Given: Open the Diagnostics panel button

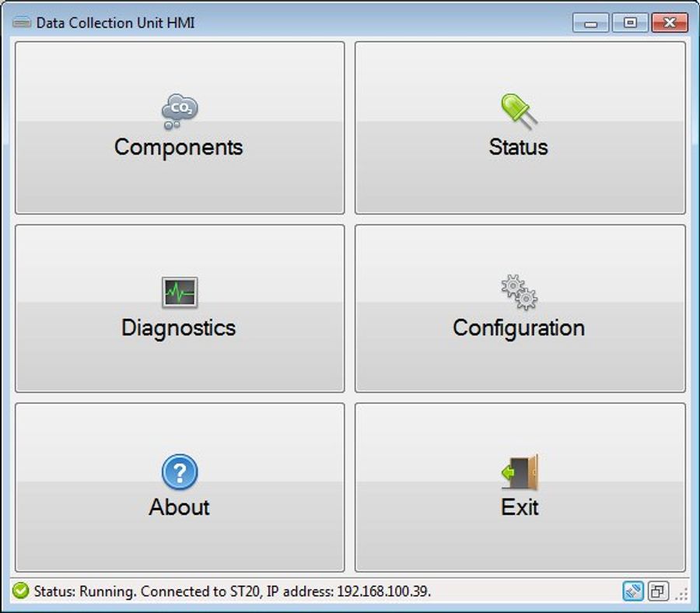Looking at the screenshot, I should [x=180, y=309].
